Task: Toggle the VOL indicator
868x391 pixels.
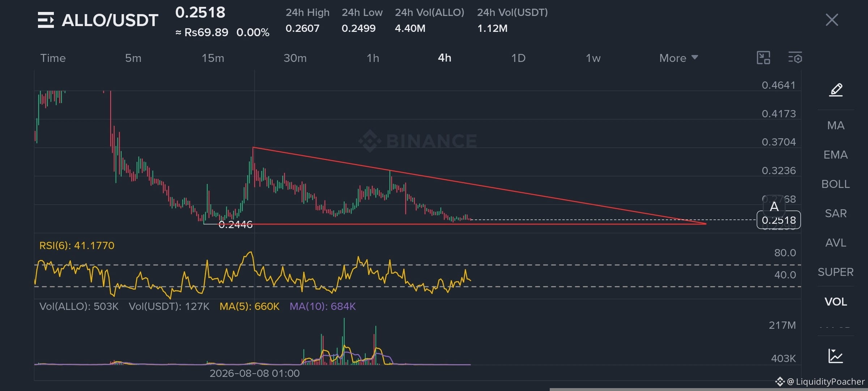Action: coord(836,302)
